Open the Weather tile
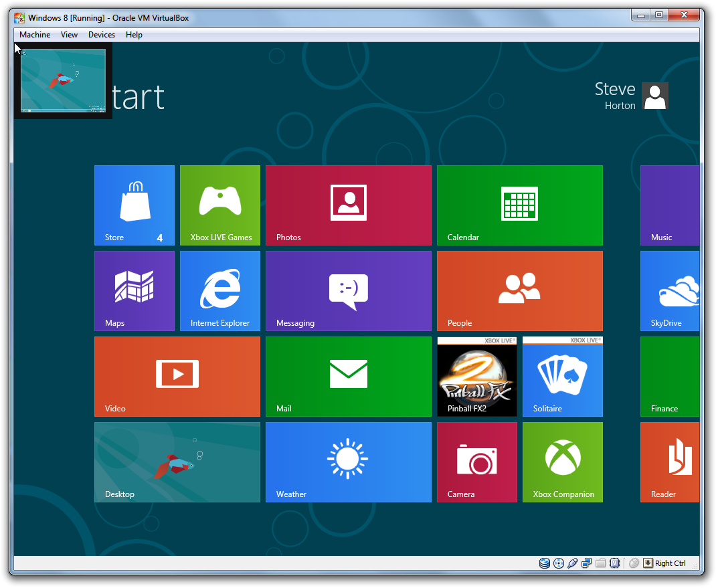Viewport: 716px width, 588px height. coord(349,462)
